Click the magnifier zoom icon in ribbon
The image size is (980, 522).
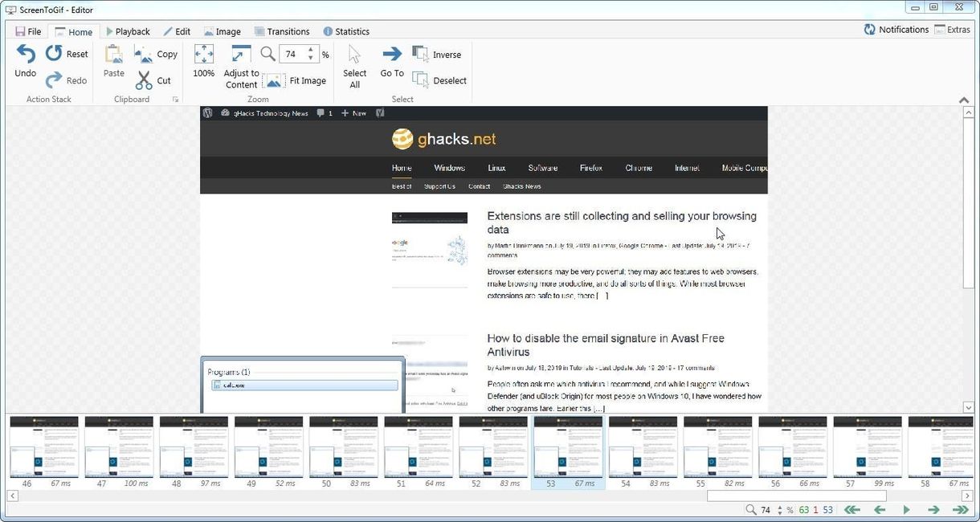pyautogui.click(x=267, y=54)
